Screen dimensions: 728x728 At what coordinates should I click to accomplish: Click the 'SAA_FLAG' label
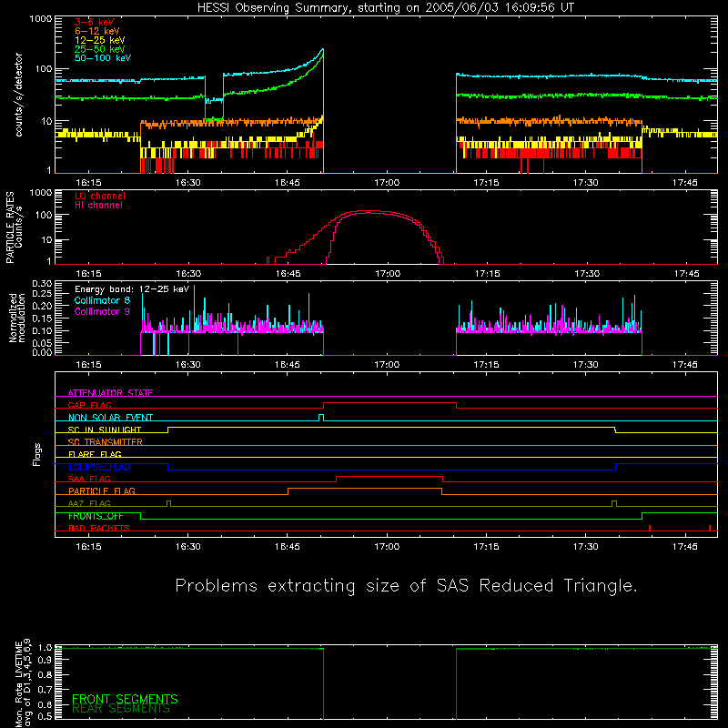point(89,479)
